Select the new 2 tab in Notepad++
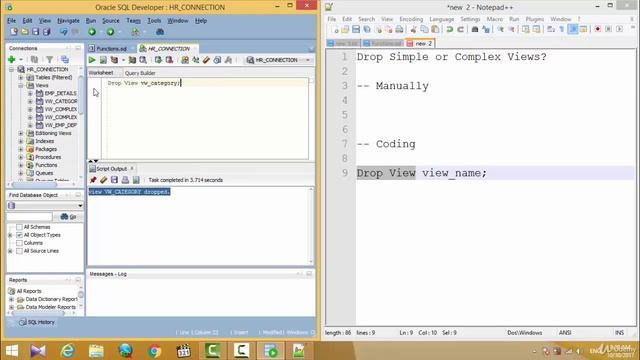Viewport: 640px width, 360px height. point(420,43)
